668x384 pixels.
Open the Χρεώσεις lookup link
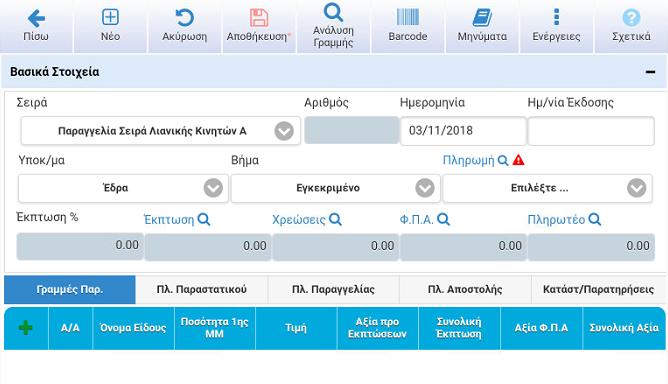coord(307,219)
